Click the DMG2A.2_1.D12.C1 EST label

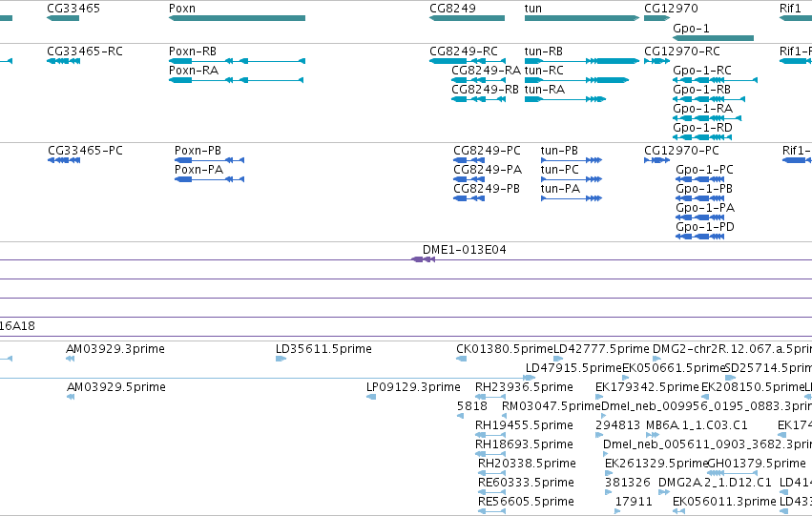716,483
